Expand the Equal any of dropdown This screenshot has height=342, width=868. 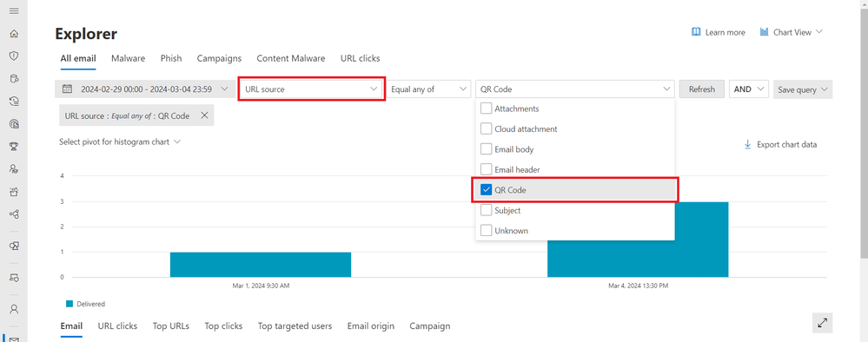coord(429,89)
